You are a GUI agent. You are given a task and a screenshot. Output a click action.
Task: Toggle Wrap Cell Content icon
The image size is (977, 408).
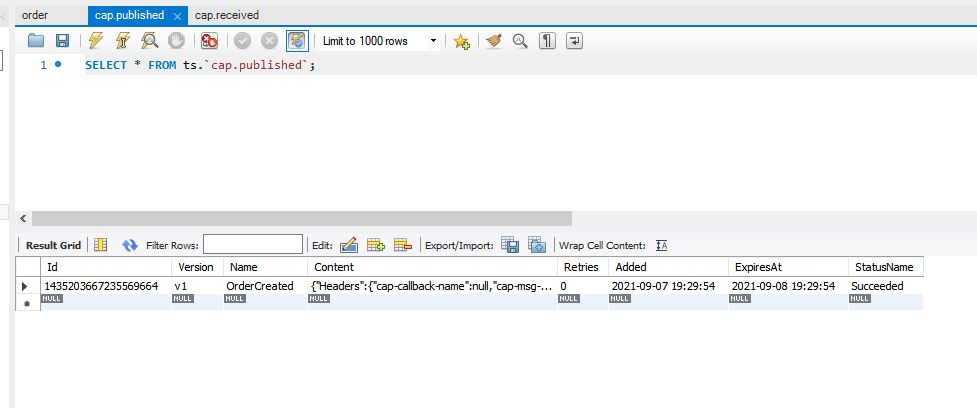tap(662, 245)
